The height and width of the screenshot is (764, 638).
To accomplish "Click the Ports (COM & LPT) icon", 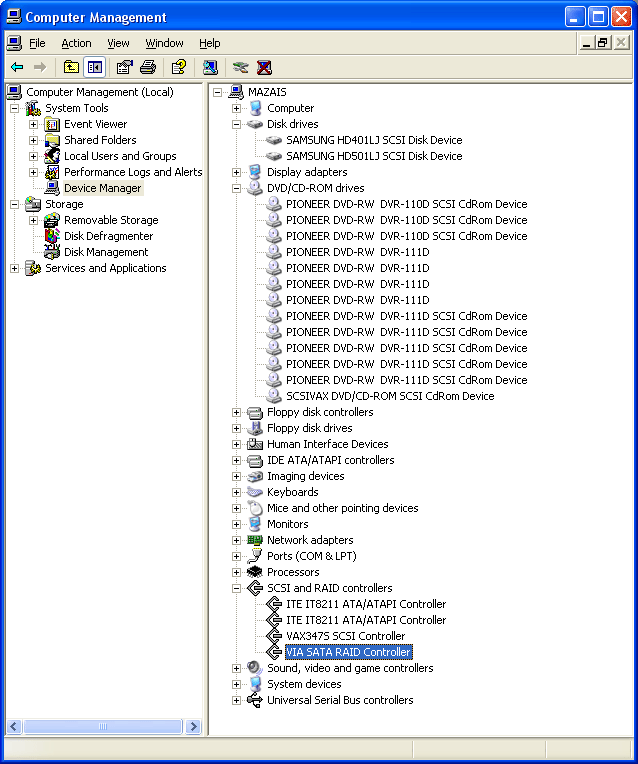I will [x=255, y=556].
